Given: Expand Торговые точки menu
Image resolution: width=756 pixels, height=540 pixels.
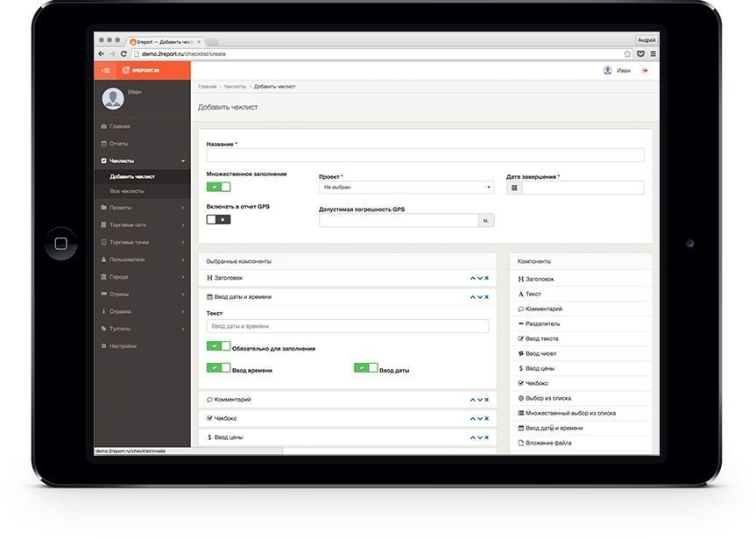Looking at the screenshot, I should click(x=143, y=242).
